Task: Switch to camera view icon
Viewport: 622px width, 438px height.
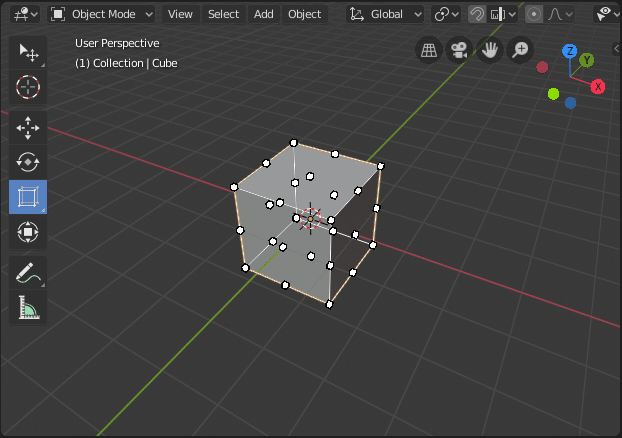Action: (459, 50)
